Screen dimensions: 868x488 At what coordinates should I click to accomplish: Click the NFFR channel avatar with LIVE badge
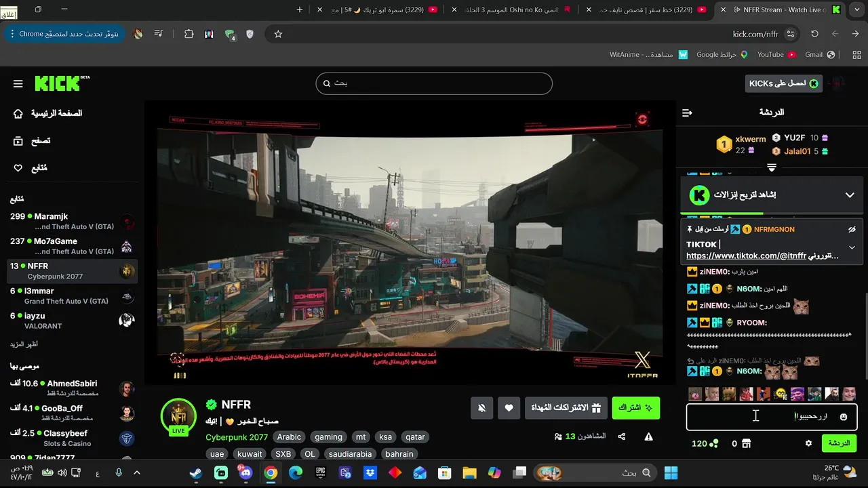[178, 416]
